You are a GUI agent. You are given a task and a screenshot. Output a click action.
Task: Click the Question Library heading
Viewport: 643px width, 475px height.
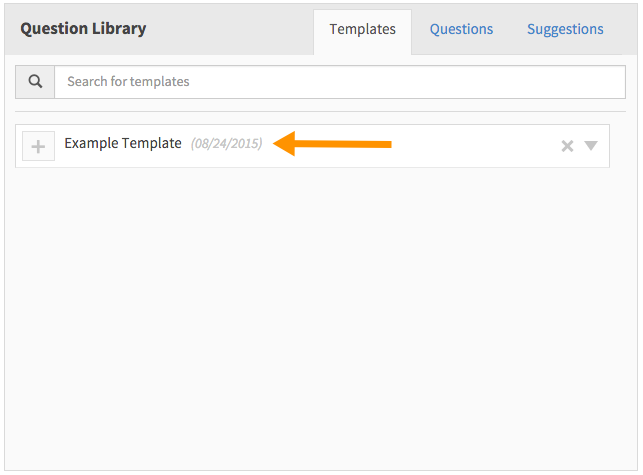pos(83,29)
